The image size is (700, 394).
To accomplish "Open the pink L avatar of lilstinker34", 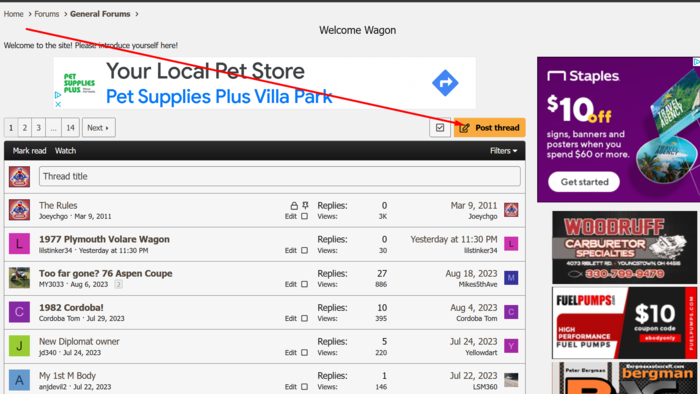I will click(19, 244).
